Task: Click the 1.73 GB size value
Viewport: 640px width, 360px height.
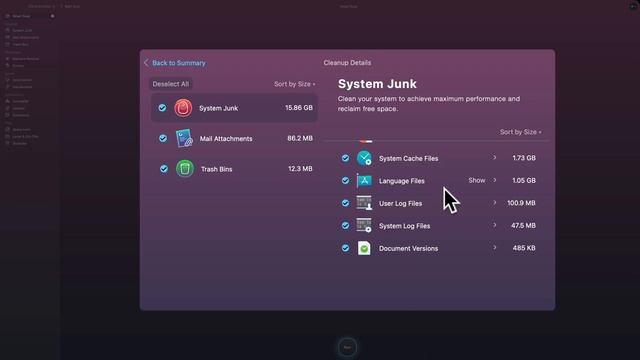Action: tap(524, 158)
